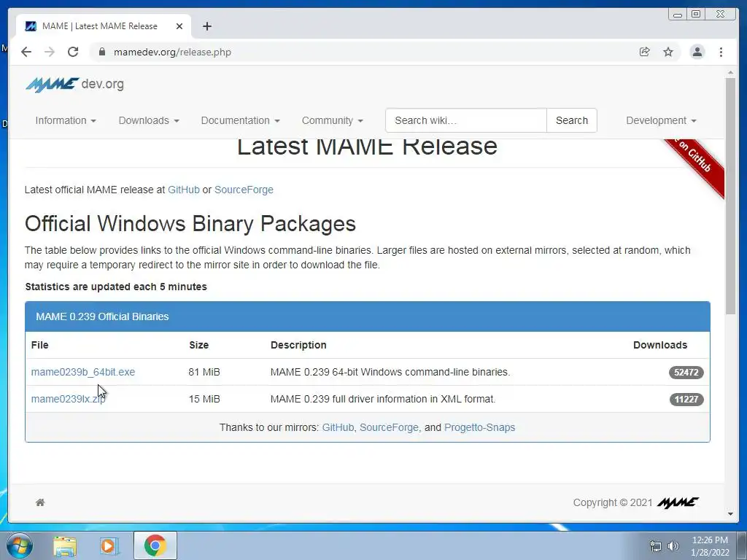
Task: Click the taskbar clock showing 12:26 PM
Action: tap(710, 546)
